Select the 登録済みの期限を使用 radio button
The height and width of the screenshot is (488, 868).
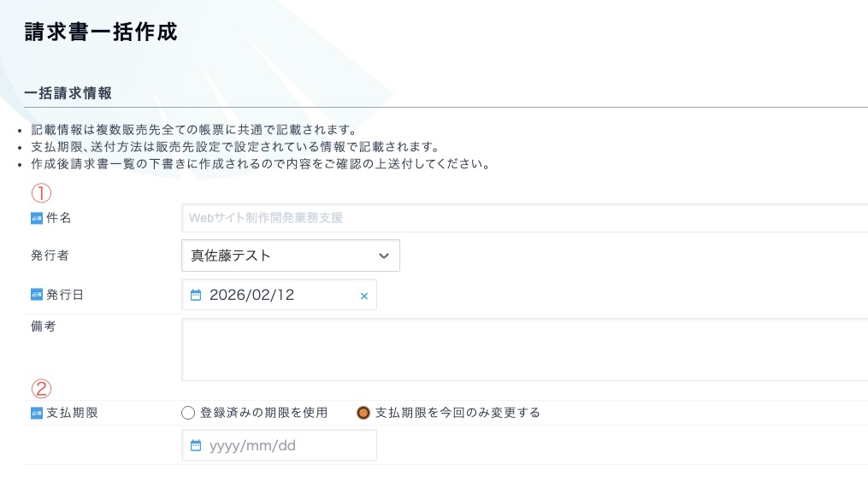click(189, 413)
